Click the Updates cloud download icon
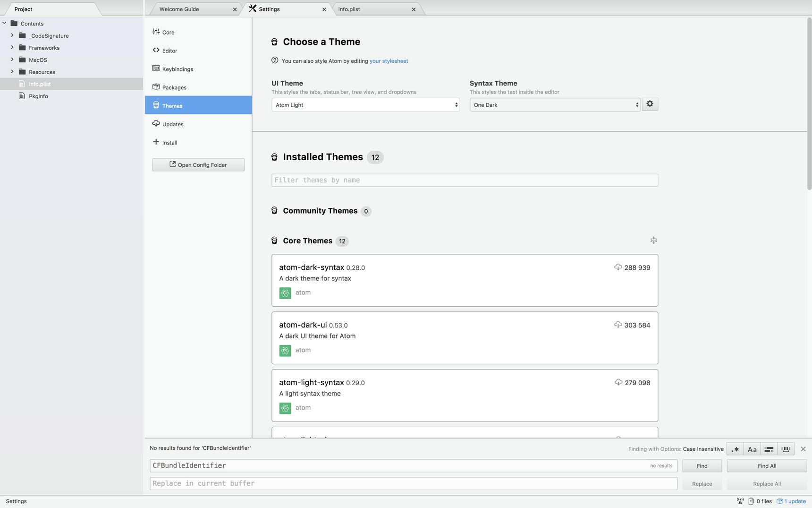Image resolution: width=812 pixels, height=508 pixels. (156, 123)
